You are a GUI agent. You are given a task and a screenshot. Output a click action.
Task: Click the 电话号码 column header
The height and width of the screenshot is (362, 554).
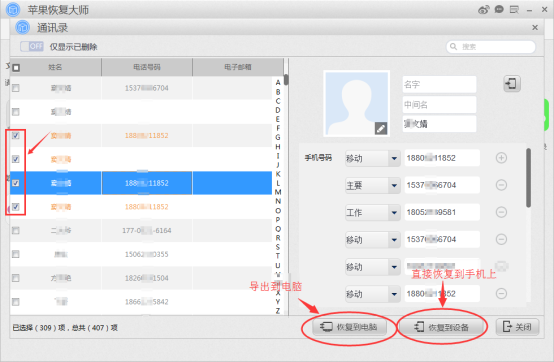[147, 67]
